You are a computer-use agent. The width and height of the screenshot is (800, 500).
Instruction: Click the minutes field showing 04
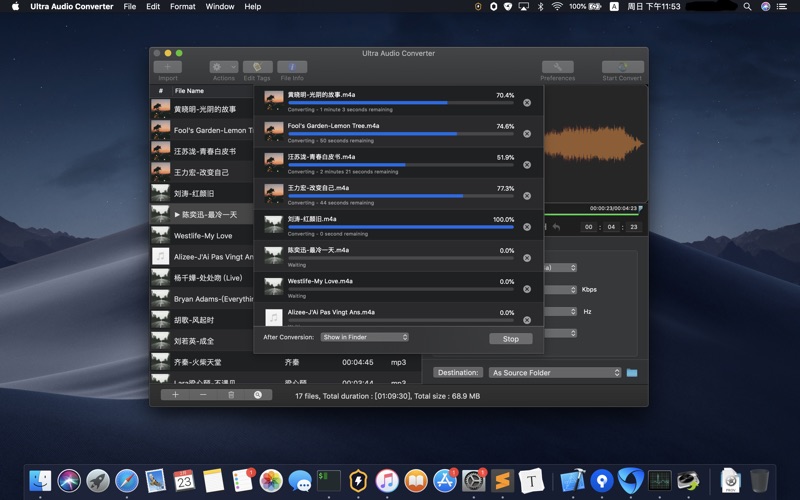[611, 227]
